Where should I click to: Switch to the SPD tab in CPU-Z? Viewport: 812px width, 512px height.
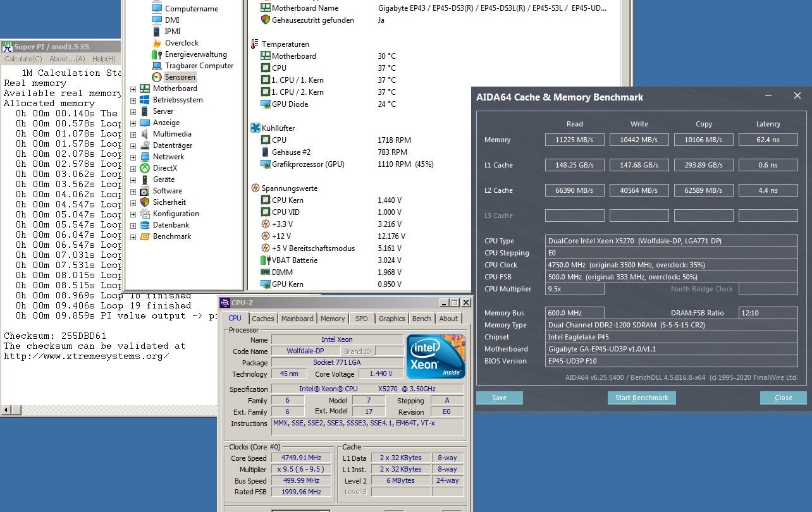point(362,319)
